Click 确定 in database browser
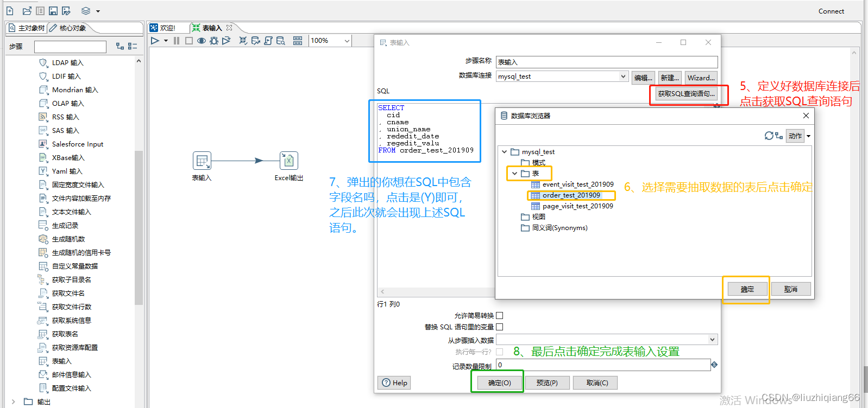 click(x=747, y=289)
